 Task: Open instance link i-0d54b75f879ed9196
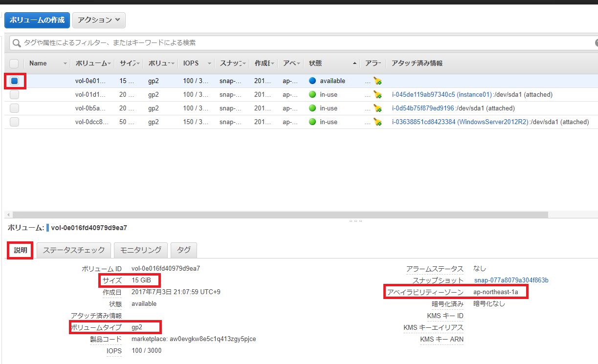point(423,108)
